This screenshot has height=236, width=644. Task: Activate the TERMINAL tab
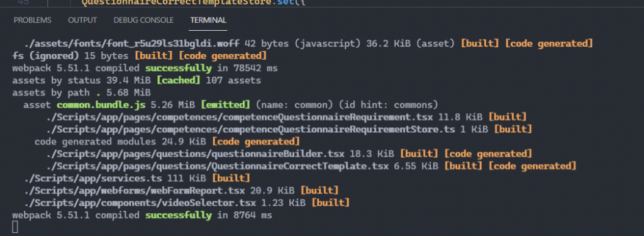click(x=208, y=20)
